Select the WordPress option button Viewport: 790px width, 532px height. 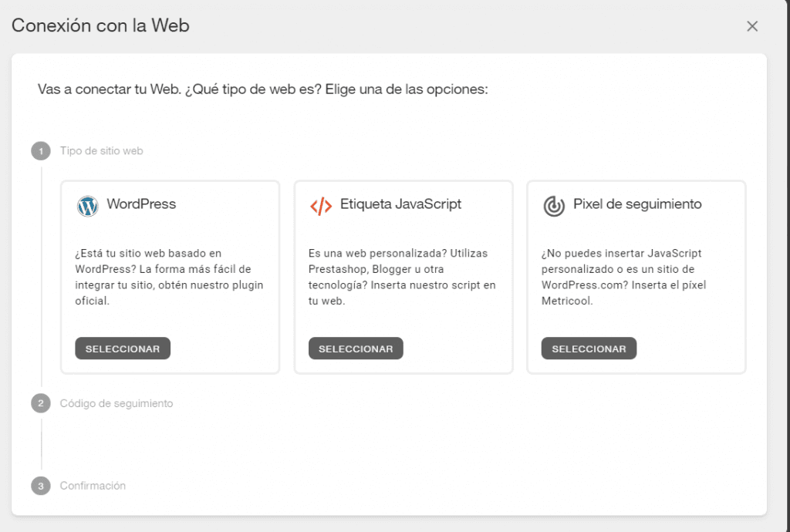coord(123,348)
